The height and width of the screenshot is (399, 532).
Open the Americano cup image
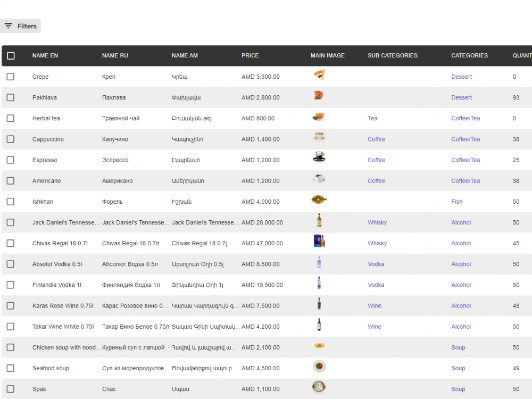tap(319, 178)
